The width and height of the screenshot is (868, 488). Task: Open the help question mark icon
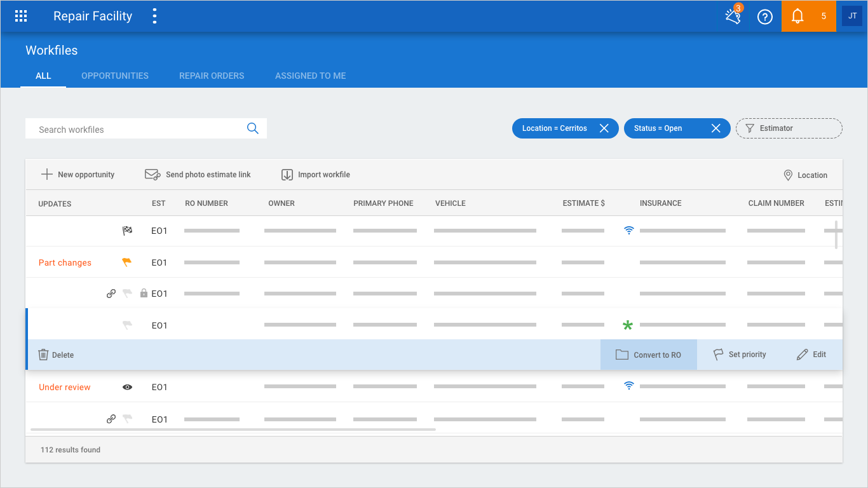[765, 17]
